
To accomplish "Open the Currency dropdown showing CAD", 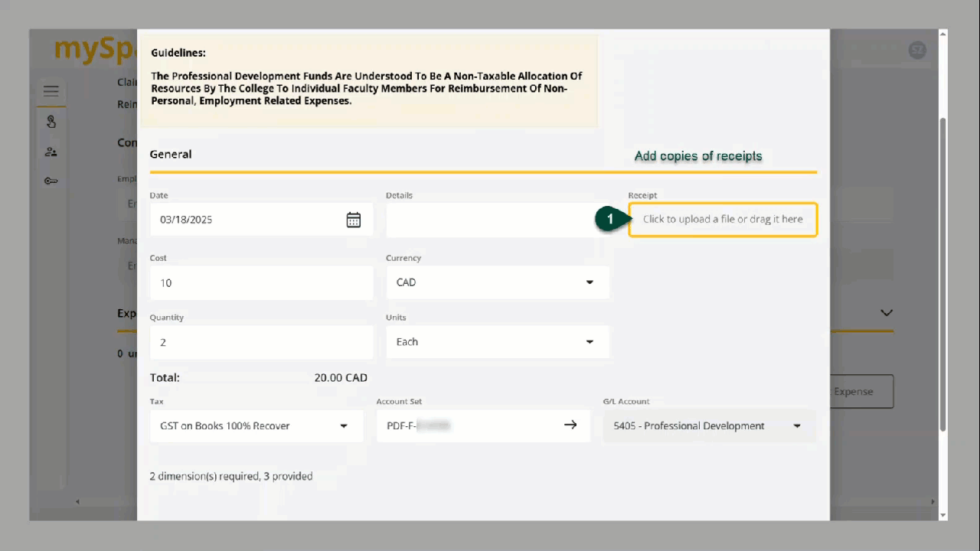I will click(x=498, y=282).
